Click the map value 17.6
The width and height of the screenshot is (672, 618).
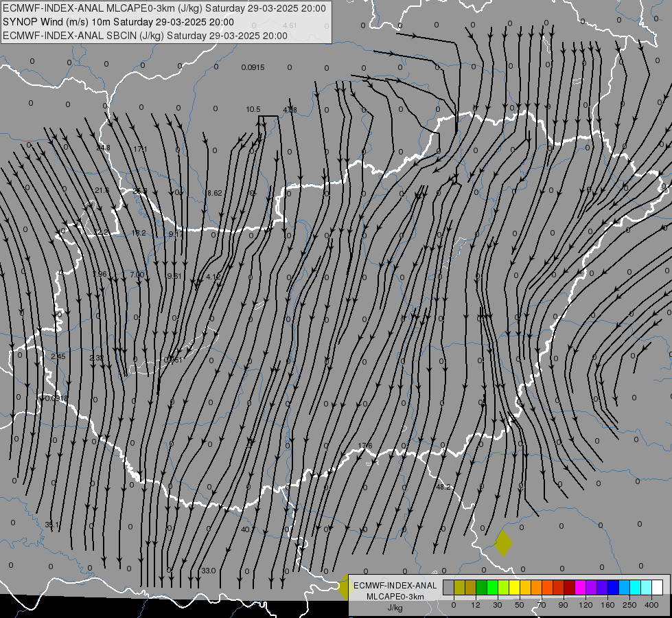click(x=365, y=446)
